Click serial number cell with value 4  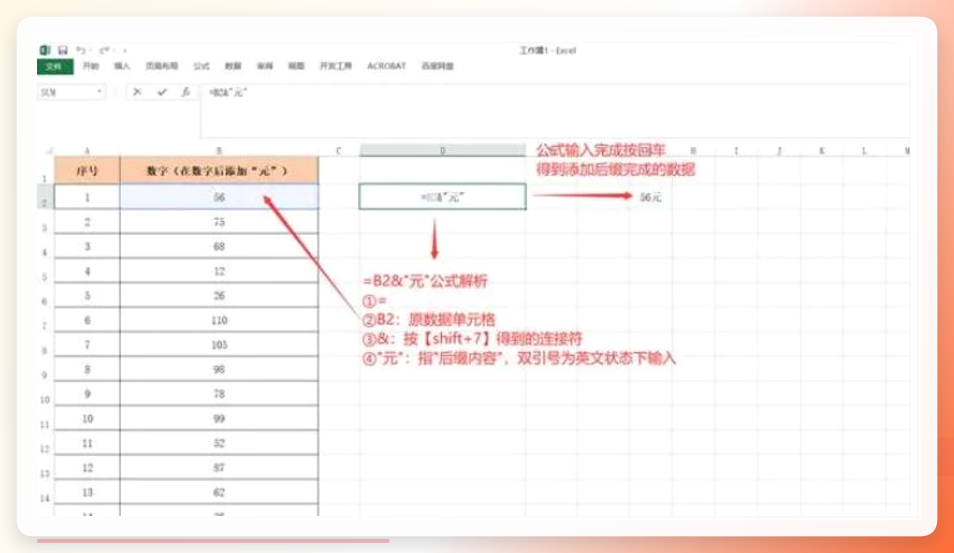pyautogui.click(x=87, y=271)
